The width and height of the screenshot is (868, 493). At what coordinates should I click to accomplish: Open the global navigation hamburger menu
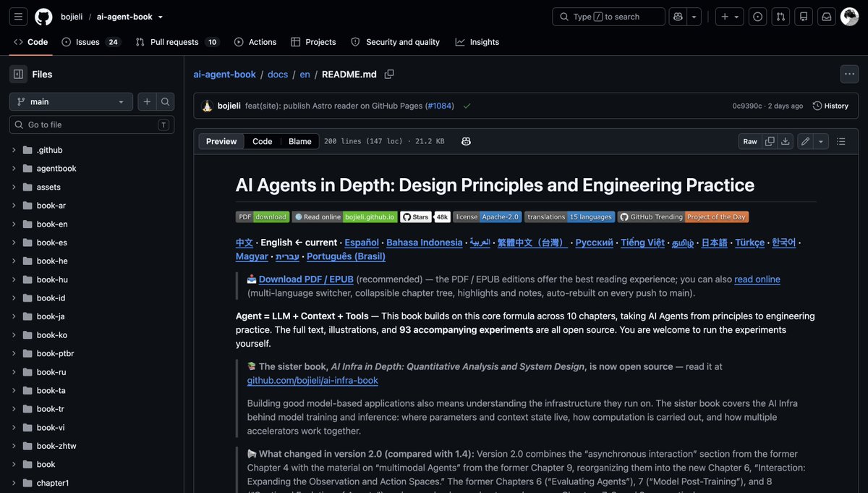[18, 17]
